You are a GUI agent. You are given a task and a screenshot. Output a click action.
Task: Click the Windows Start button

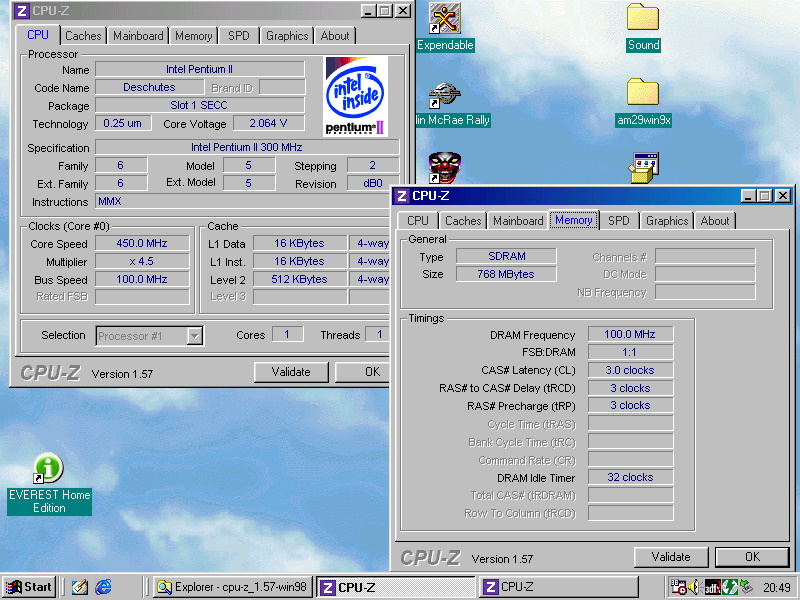29,587
